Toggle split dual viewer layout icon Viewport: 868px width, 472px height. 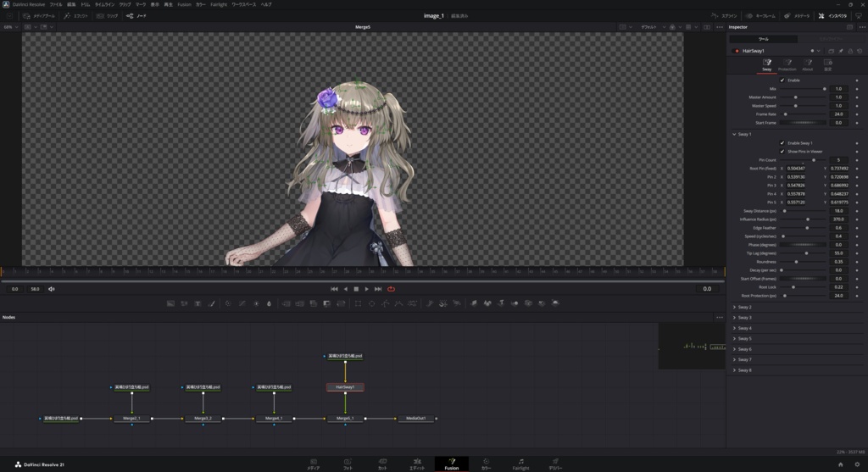click(x=707, y=27)
